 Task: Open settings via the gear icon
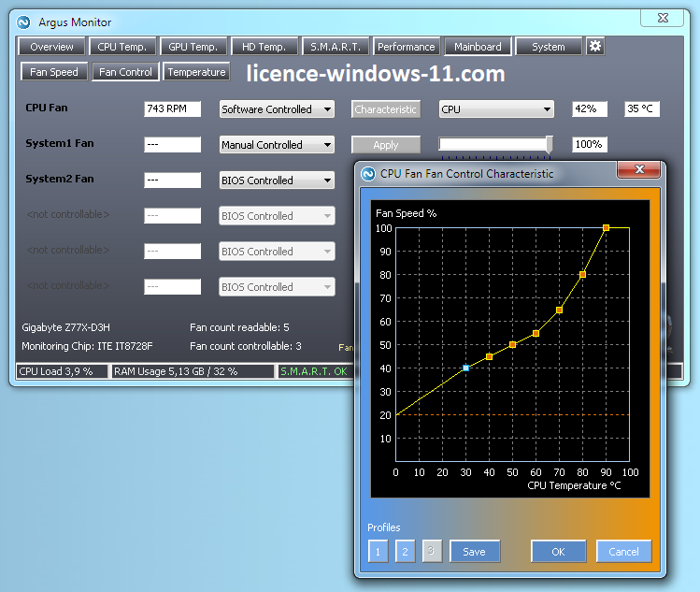pyautogui.click(x=595, y=46)
